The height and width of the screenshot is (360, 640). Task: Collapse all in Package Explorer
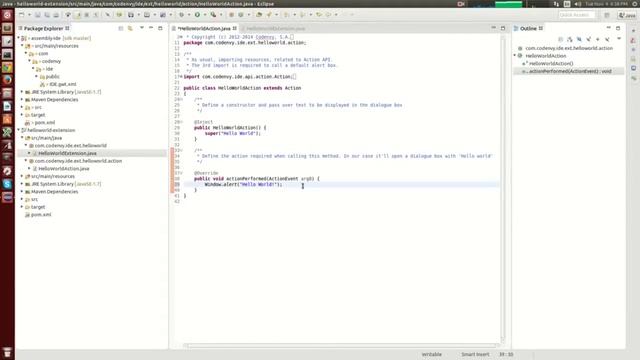(121, 28)
